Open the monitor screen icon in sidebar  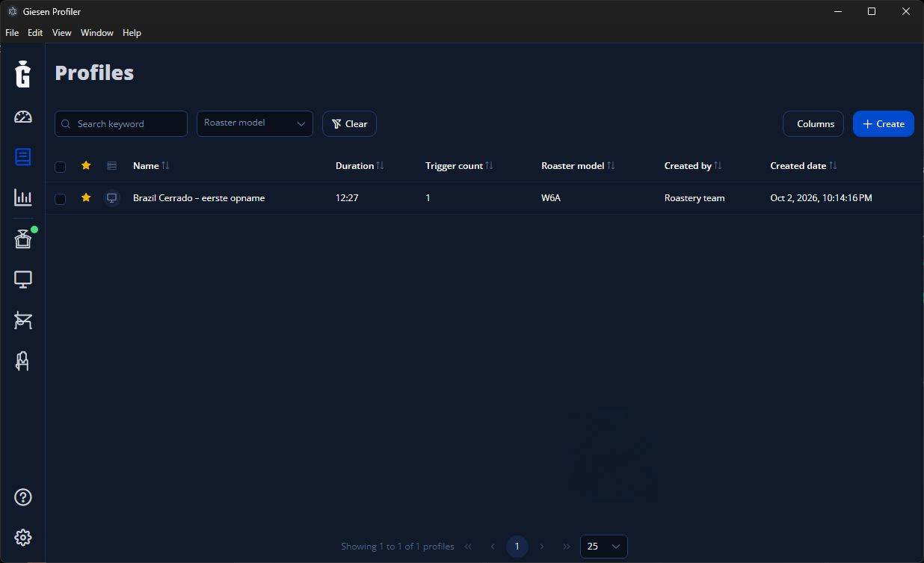(23, 280)
